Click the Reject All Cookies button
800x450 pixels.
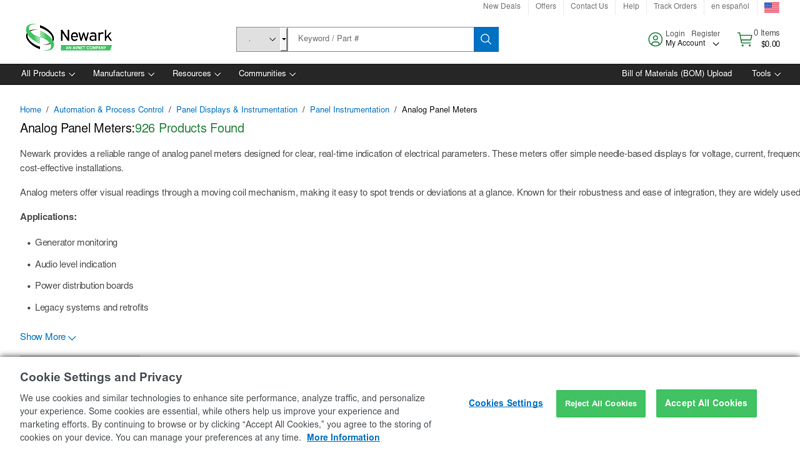tap(600, 404)
